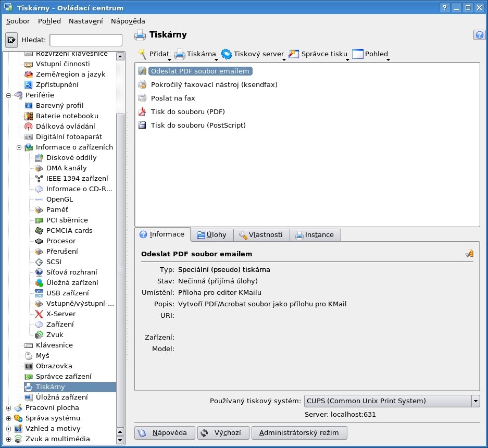Expand the Vzhled a motivy branch
This screenshot has width=488, height=448.
[9, 429]
